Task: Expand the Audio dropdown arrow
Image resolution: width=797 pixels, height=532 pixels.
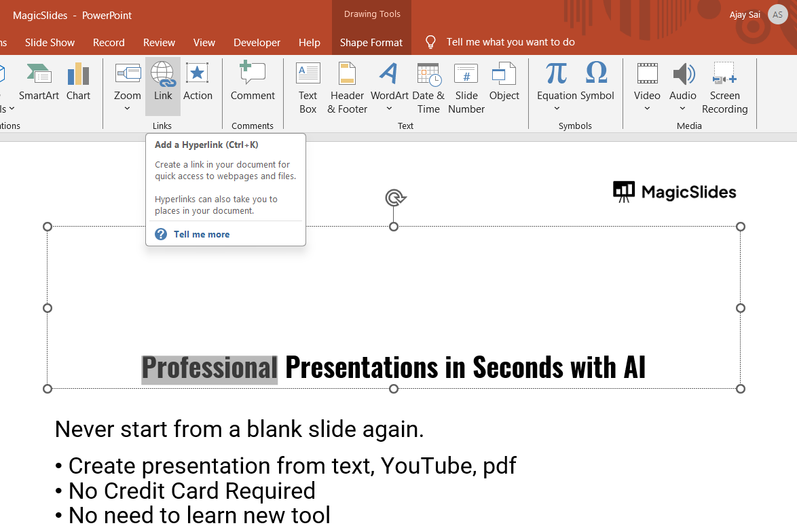Action: 683,108
